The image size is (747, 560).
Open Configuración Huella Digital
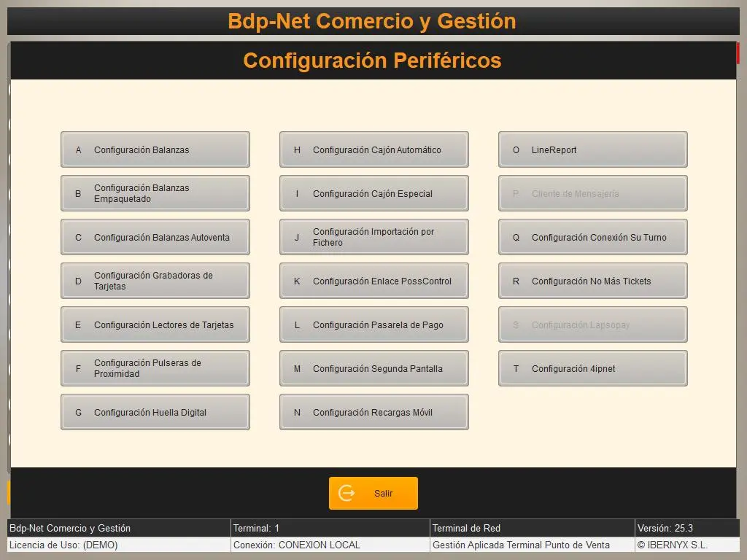click(155, 413)
